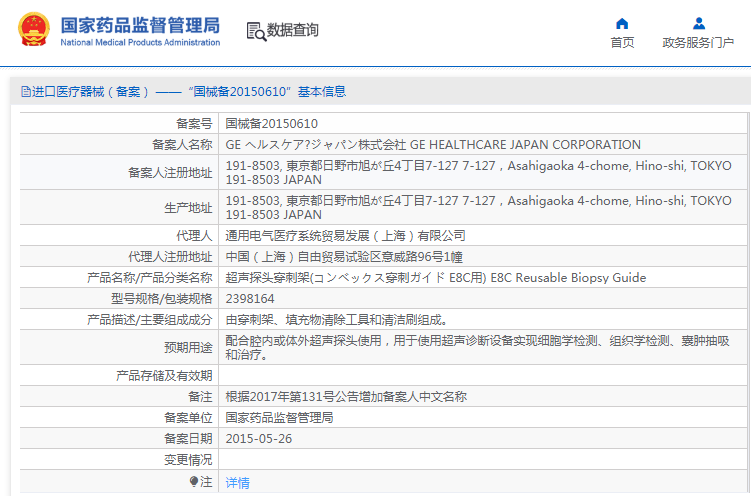Click the 代理人注册地址 row label
751x496 pixels.
(170, 257)
